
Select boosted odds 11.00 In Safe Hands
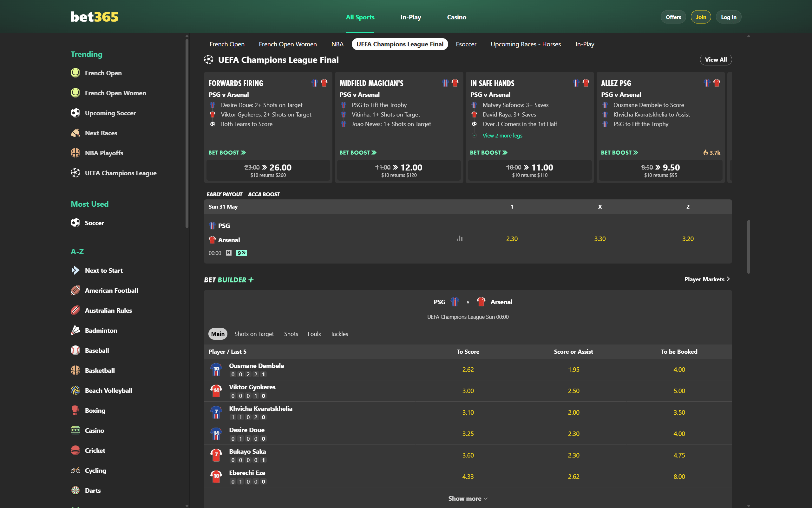click(x=529, y=170)
